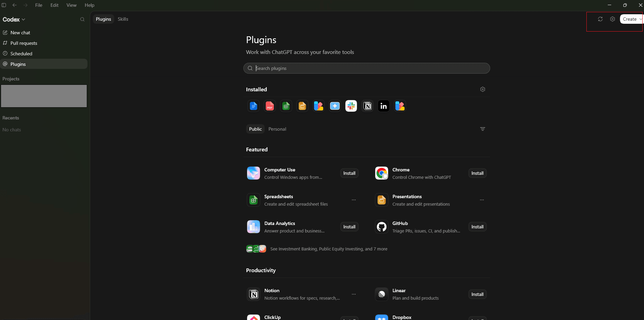This screenshot has height=320, width=644.
Task: Click the Presentations icon in Featured list
Action: click(382, 200)
